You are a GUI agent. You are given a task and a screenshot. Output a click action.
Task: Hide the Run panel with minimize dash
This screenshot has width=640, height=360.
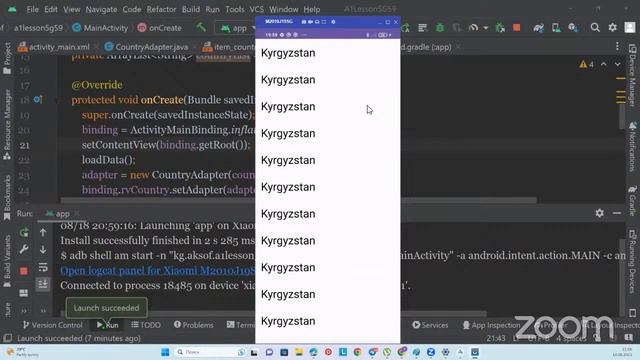pyautogui.click(x=617, y=213)
